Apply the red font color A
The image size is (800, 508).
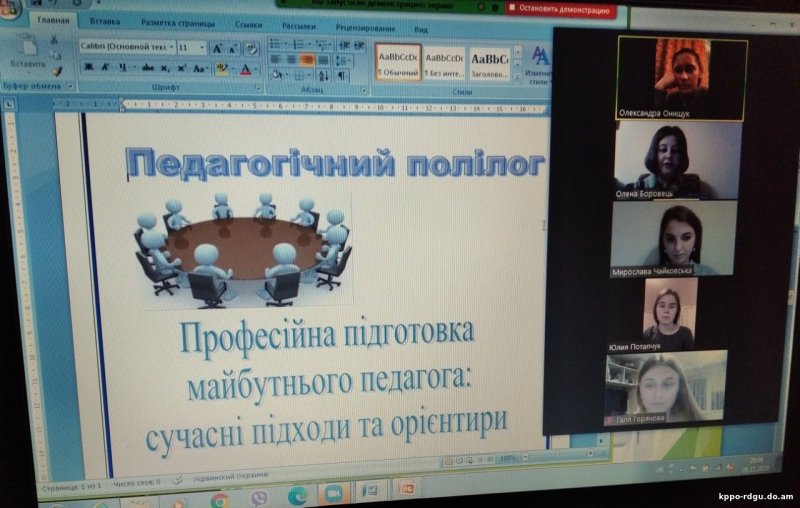246,70
